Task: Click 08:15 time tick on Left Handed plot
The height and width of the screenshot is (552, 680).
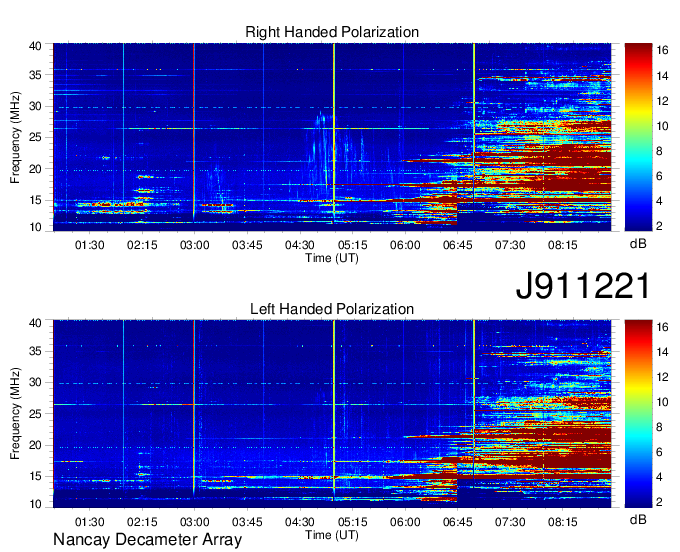Action: click(x=562, y=522)
